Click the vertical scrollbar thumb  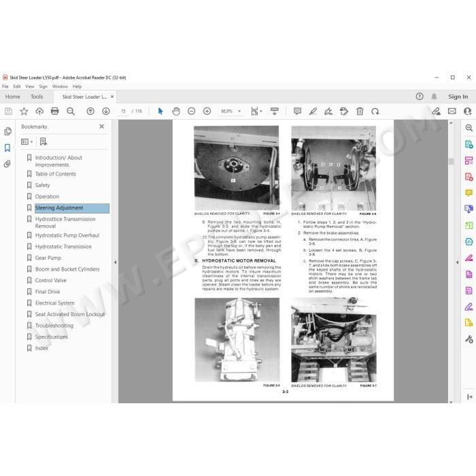pyautogui.click(x=451, y=162)
